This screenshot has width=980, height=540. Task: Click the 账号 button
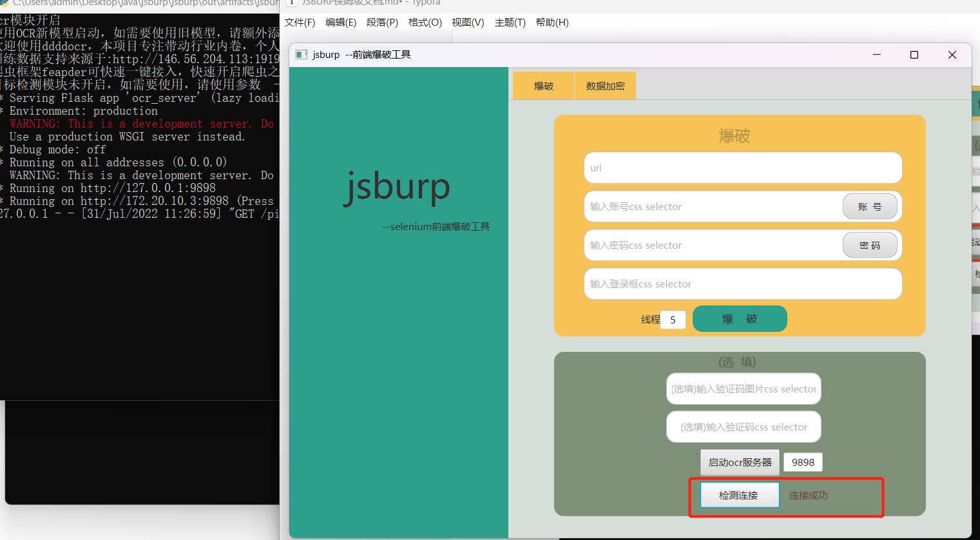coord(870,206)
